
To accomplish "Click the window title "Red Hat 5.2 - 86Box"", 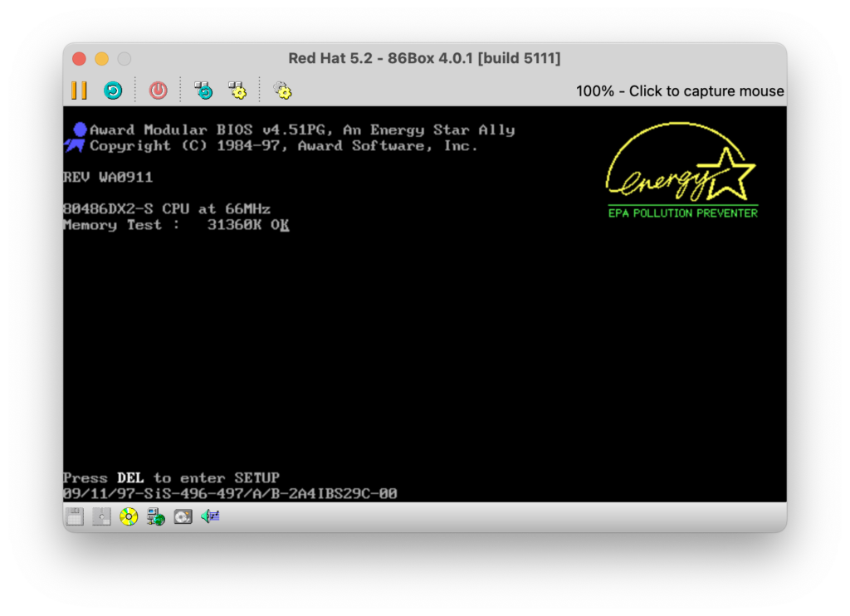I will pyautogui.click(x=424, y=58).
